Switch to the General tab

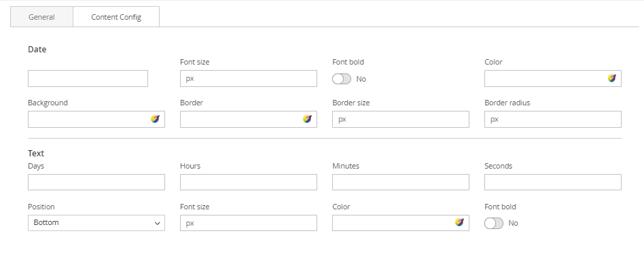click(41, 17)
